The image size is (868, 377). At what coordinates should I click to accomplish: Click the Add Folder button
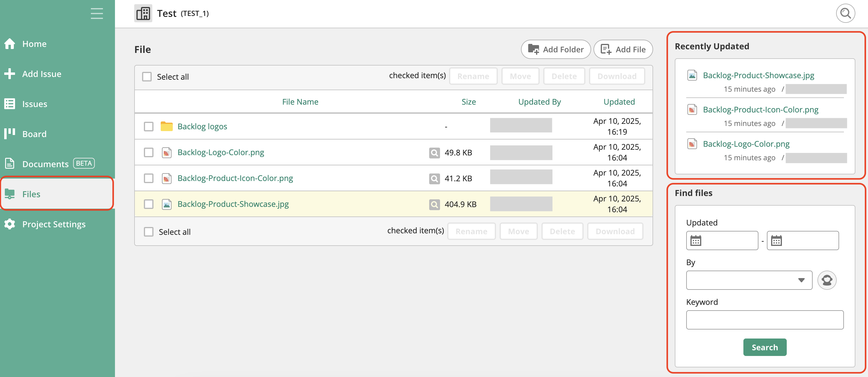pos(556,49)
